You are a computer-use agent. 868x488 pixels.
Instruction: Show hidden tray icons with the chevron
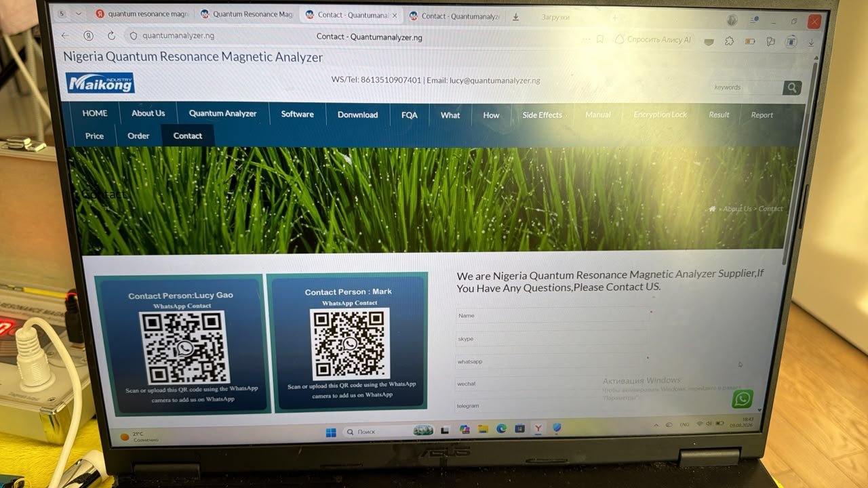[655, 424]
